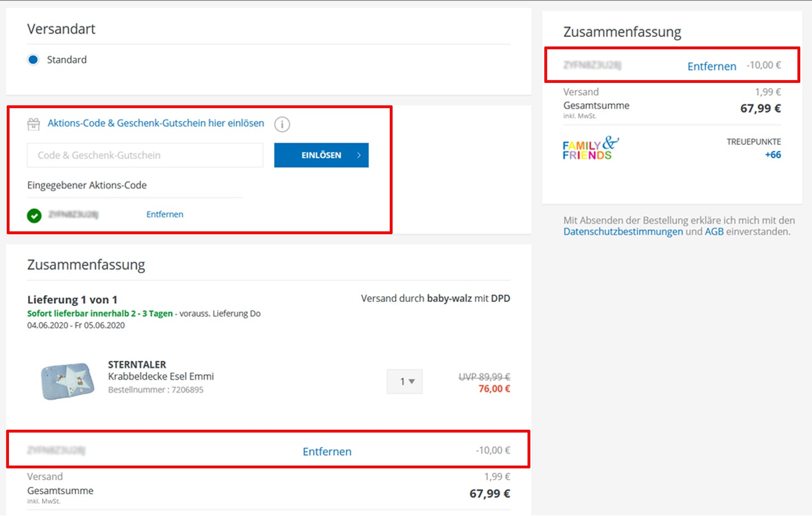Click Aktions-Code & Geschenk-Gutschein hier einlösen link
This screenshot has width=812, height=516.
(x=156, y=123)
